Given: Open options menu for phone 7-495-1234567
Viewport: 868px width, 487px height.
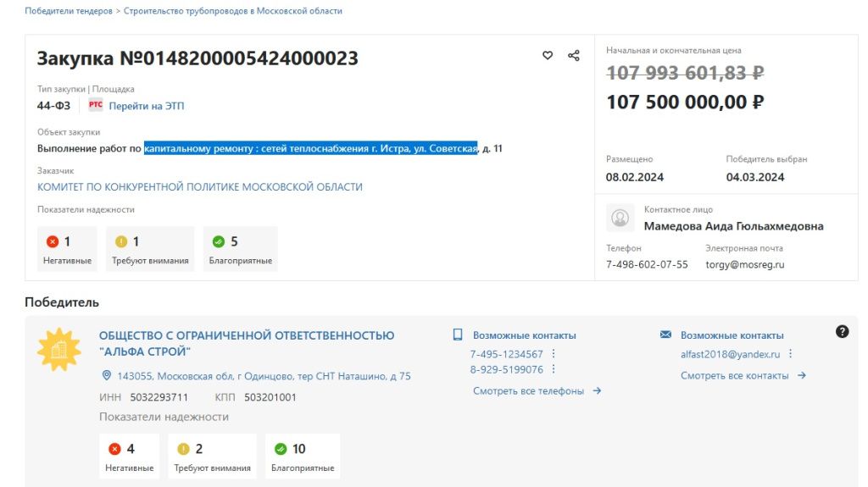Looking at the screenshot, I should tap(554, 354).
